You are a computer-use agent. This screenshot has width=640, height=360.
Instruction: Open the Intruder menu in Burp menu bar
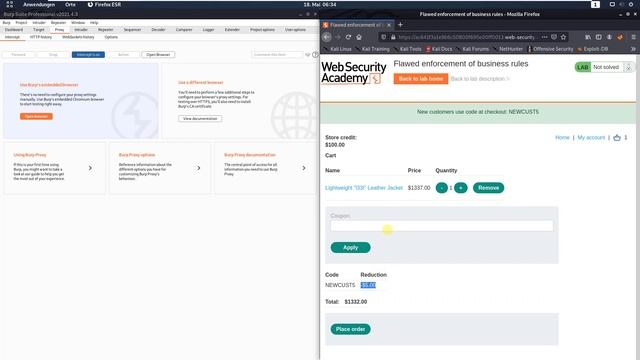pyautogui.click(x=39, y=23)
